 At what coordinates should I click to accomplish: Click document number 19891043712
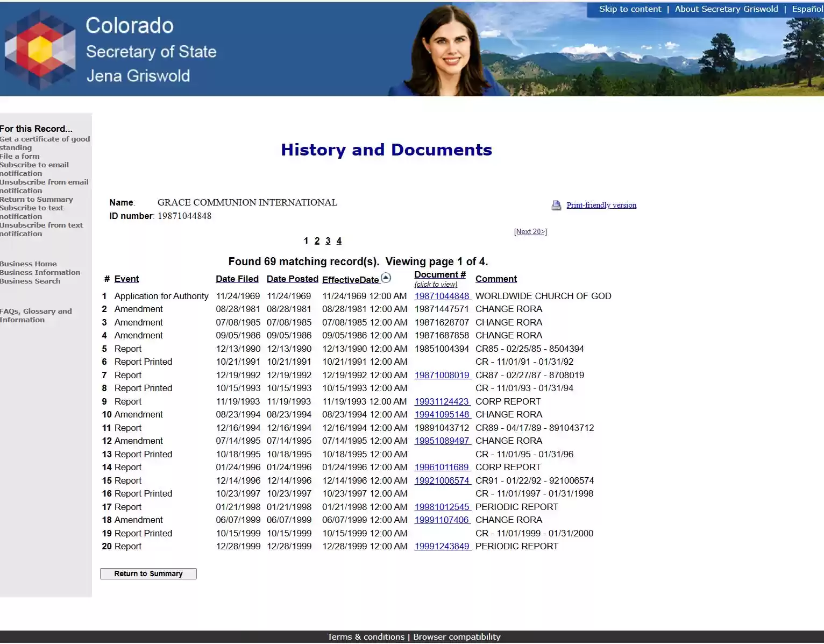click(442, 428)
